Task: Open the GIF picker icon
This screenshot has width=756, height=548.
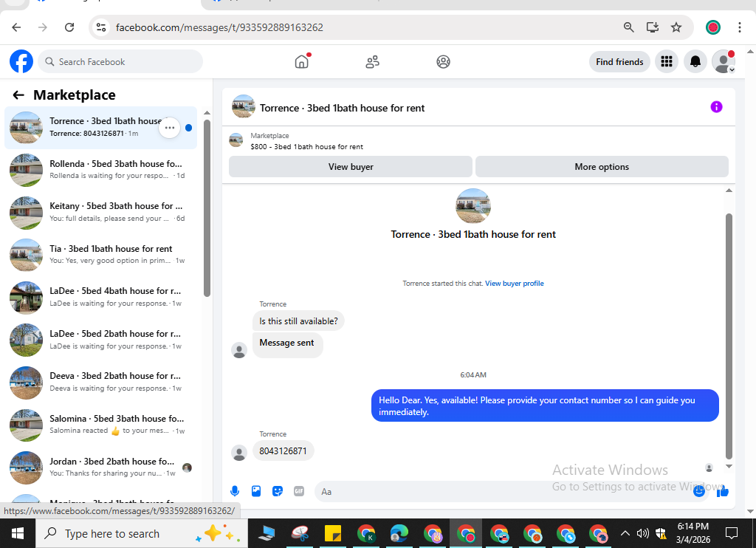Action: click(x=299, y=492)
